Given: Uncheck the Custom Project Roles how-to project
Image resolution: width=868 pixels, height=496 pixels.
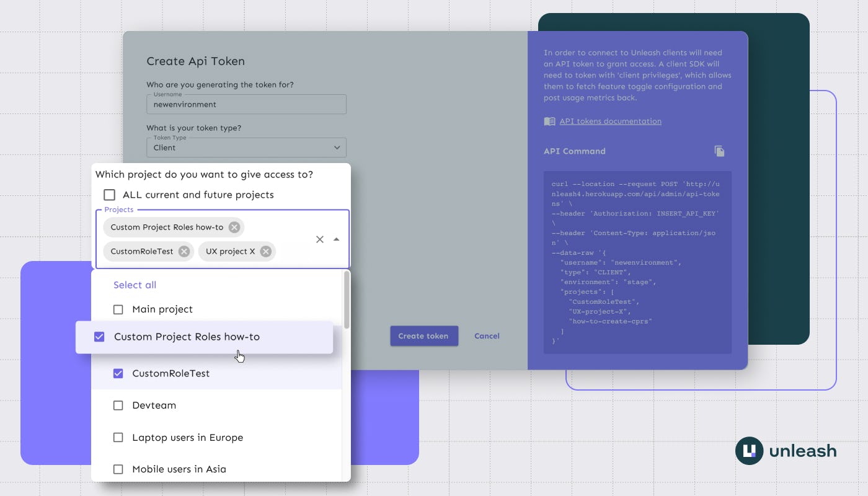Looking at the screenshot, I should [x=99, y=337].
